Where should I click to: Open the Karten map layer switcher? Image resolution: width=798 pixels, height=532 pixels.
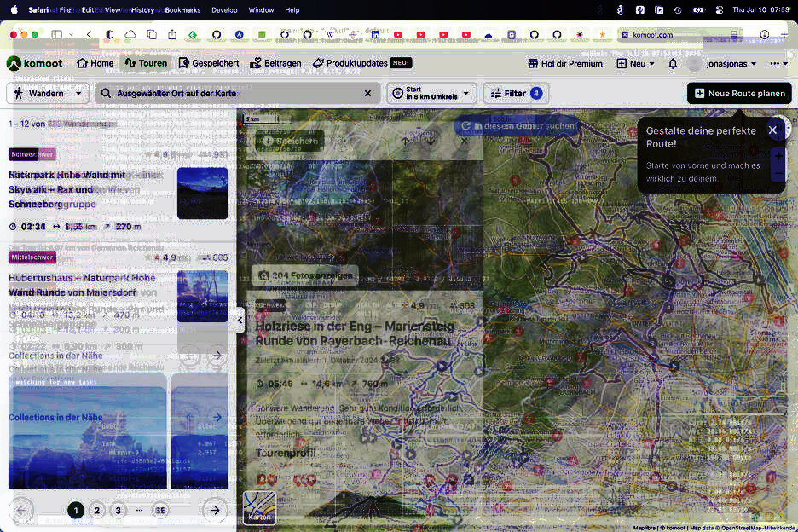tap(259, 507)
